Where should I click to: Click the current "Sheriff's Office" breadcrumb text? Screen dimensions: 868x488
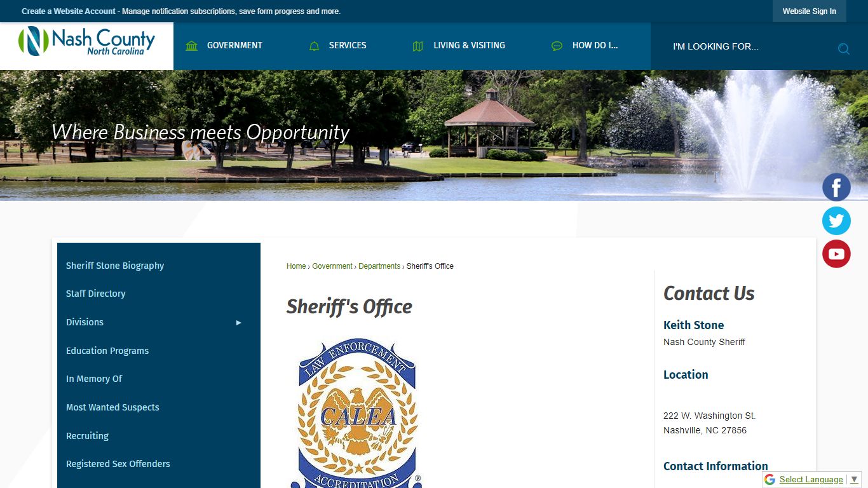tap(430, 266)
